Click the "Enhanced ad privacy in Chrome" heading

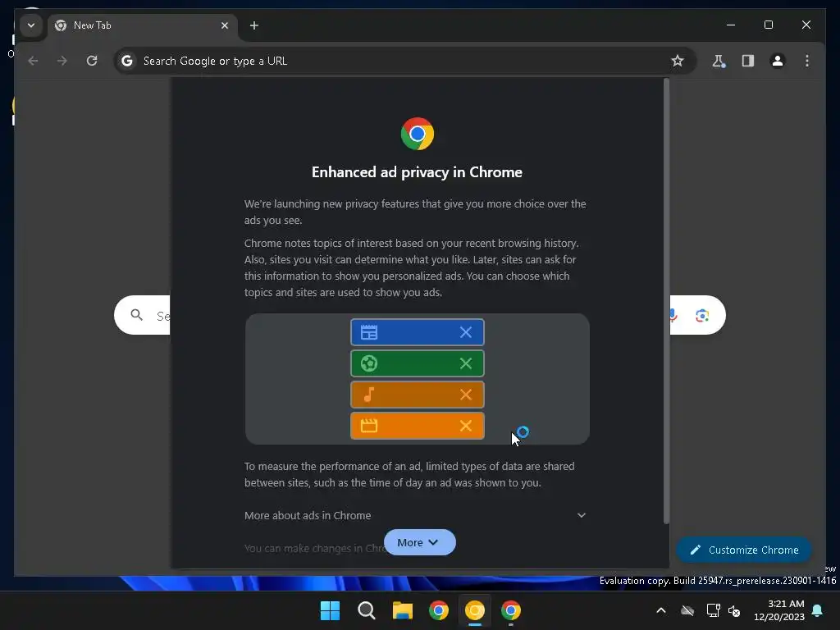(x=417, y=172)
